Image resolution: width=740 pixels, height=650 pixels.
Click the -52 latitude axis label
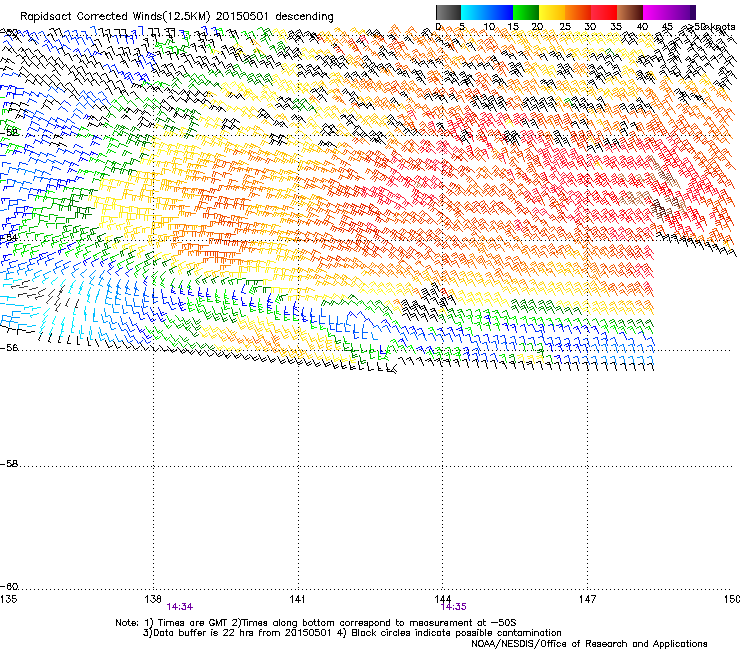(x=9, y=133)
